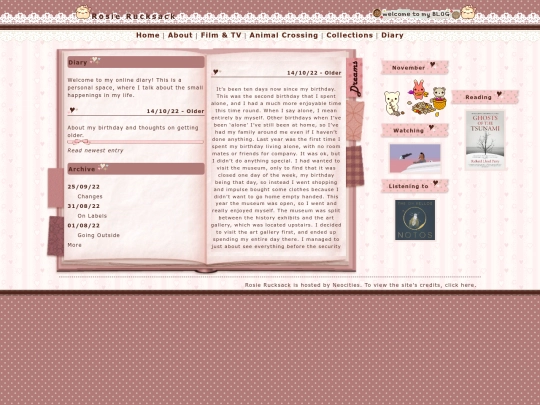Click the white bear sticker under November
This screenshot has height=405, width=540.
393,103
